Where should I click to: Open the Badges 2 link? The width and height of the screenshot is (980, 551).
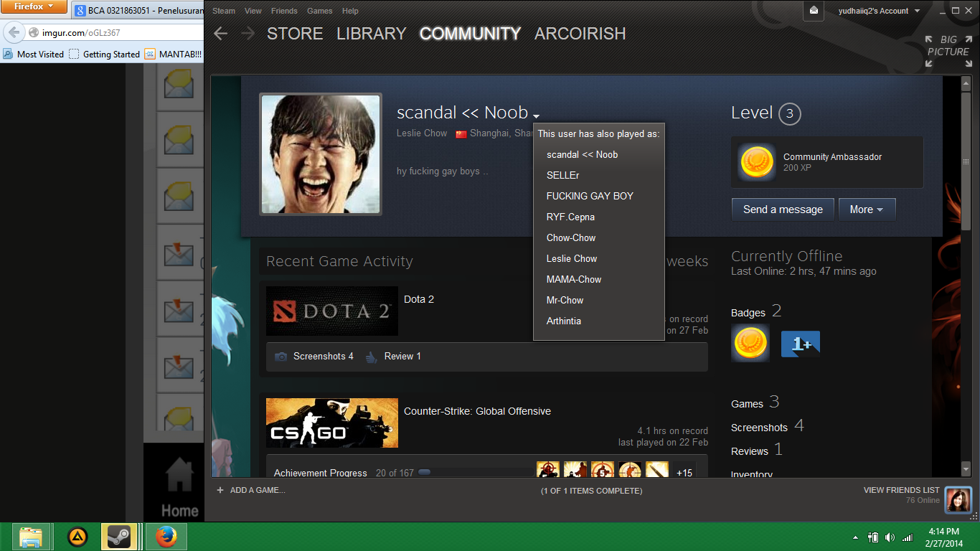coord(756,311)
